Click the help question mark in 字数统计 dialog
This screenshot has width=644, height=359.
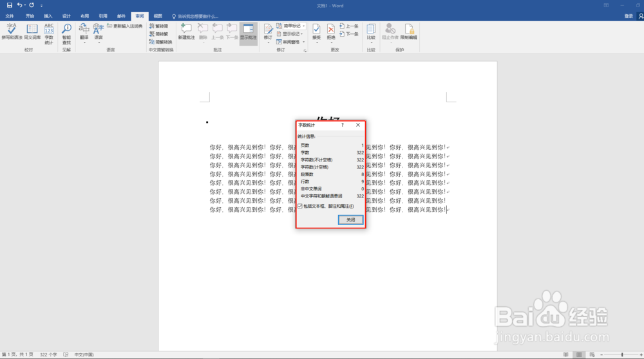(x=342, y=125)
